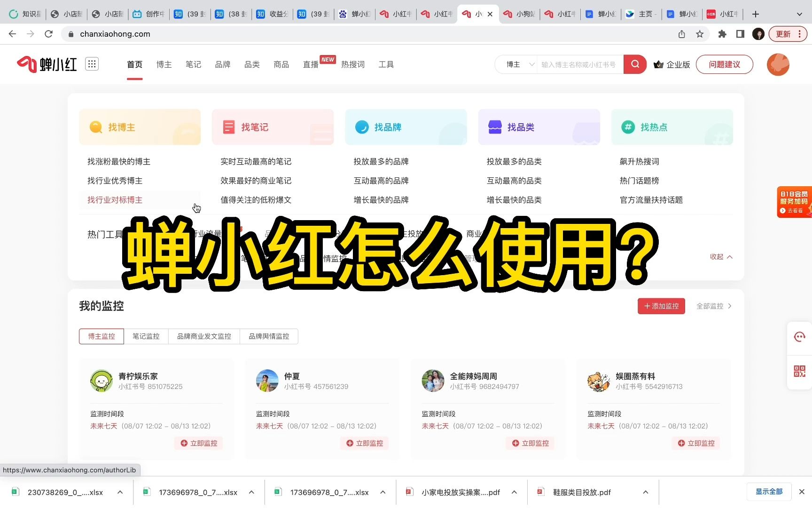The height and width of the screenshot is (508, 812).
Task: Open the 找笔记 category card
Action: 273,127
